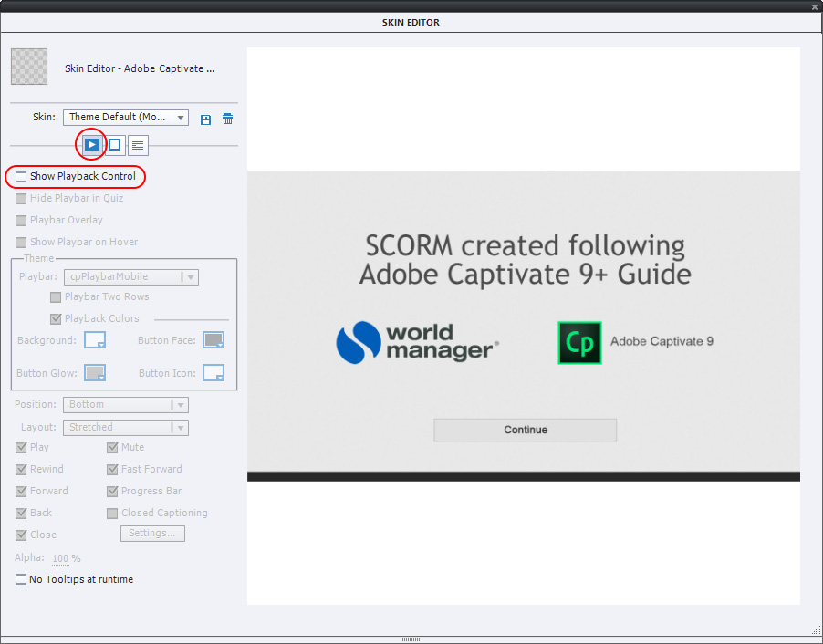Viewport: 823px width, 644px height.
Task: Toggle Playbar Overlay checkbox
Action: (x=21, y=221)
